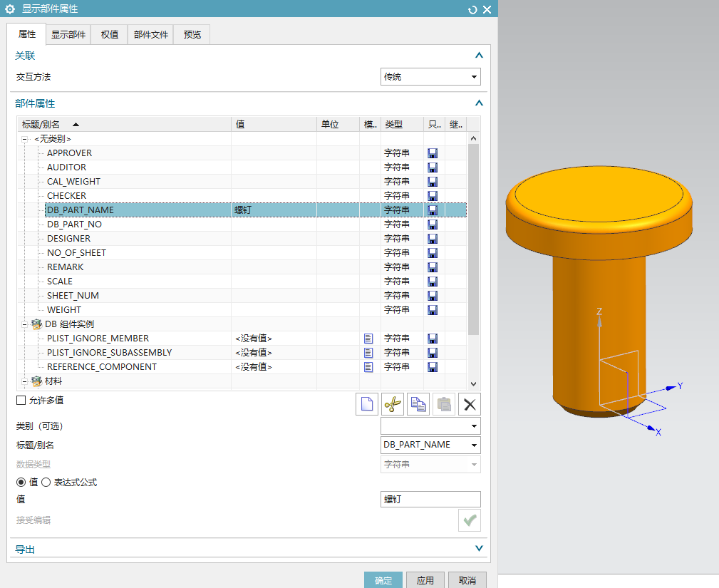Viewport: 719px width, 588px height.
Task: Collapse the DB 组件实例 tree node
Action: click(24, 324)
